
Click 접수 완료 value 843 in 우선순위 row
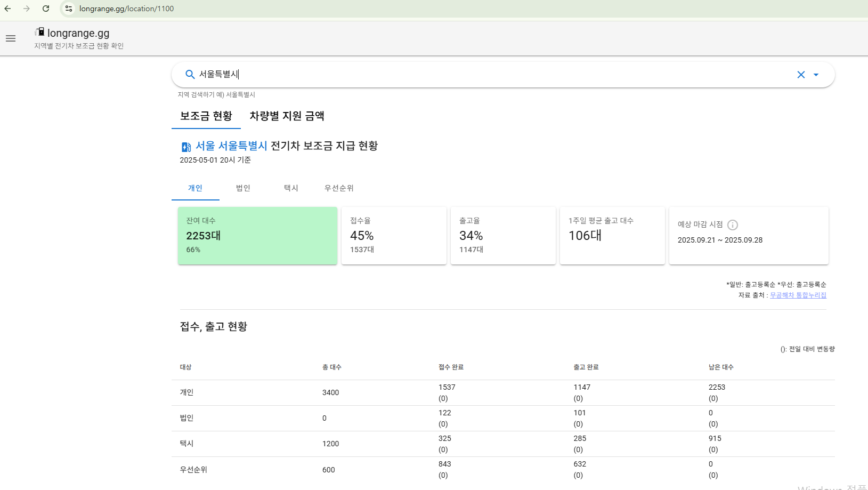point(445,464)
